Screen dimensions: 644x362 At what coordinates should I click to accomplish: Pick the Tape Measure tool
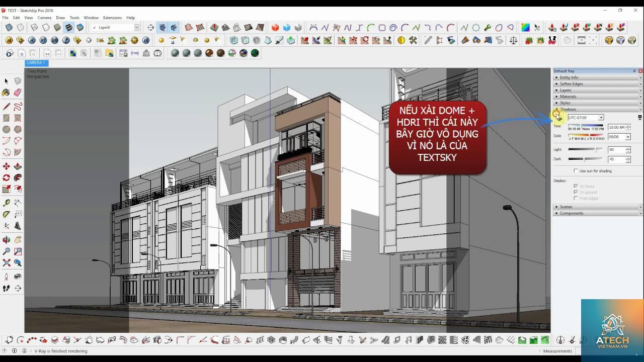click(x=7, y=203)
